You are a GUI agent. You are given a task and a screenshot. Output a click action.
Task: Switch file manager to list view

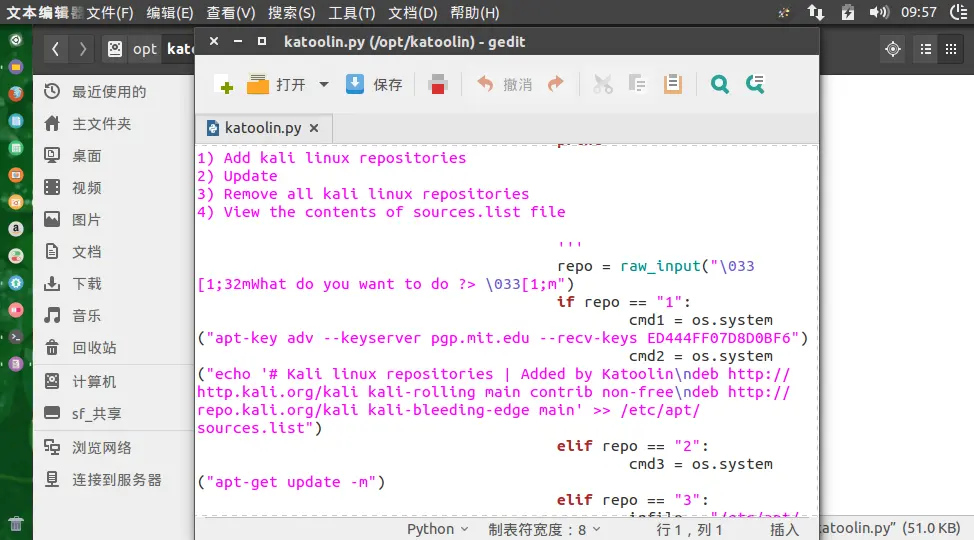click(x=926, y=49)
